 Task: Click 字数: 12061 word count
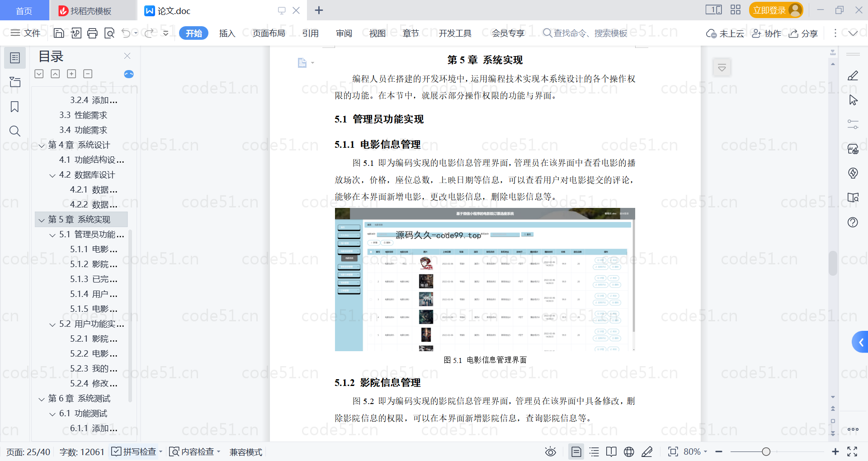tap(82, 452)
